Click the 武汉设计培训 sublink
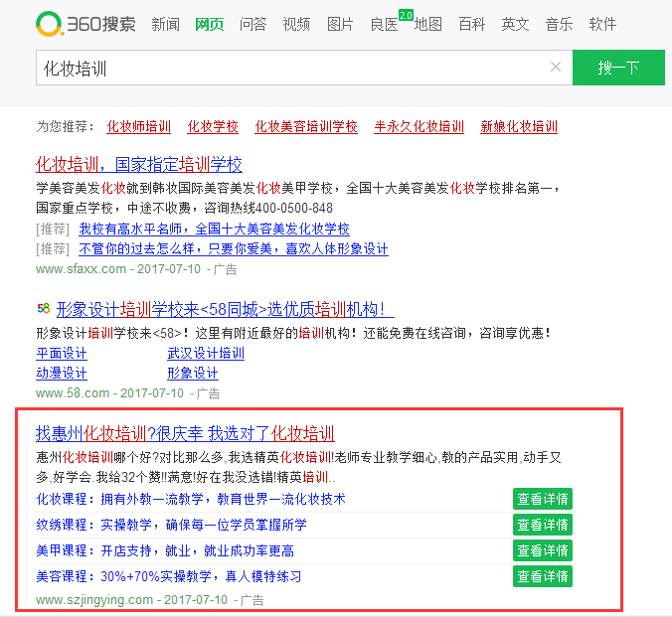672x617 pixels. click(206, 354)
